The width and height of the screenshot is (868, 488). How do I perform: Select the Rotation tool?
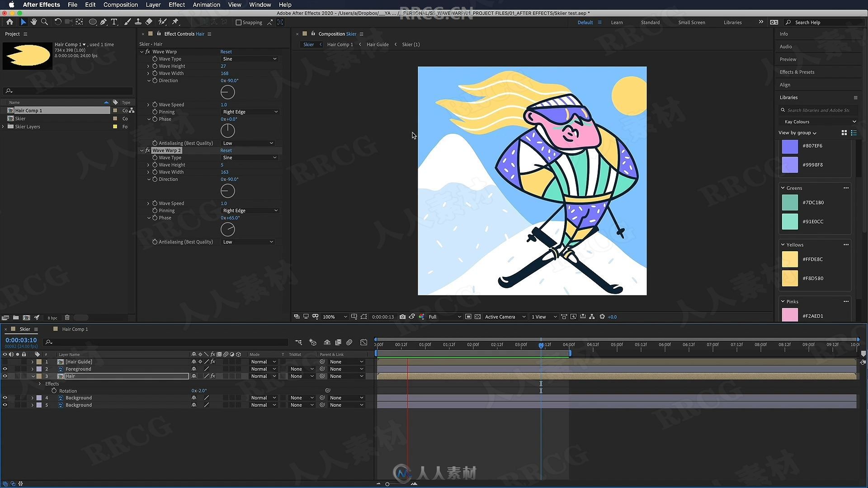click(x=58, y=22)
